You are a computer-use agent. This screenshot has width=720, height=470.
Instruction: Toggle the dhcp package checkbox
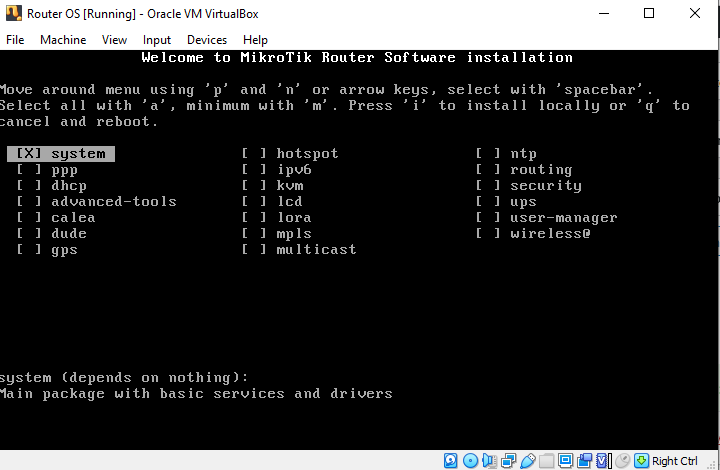[29, 185]
